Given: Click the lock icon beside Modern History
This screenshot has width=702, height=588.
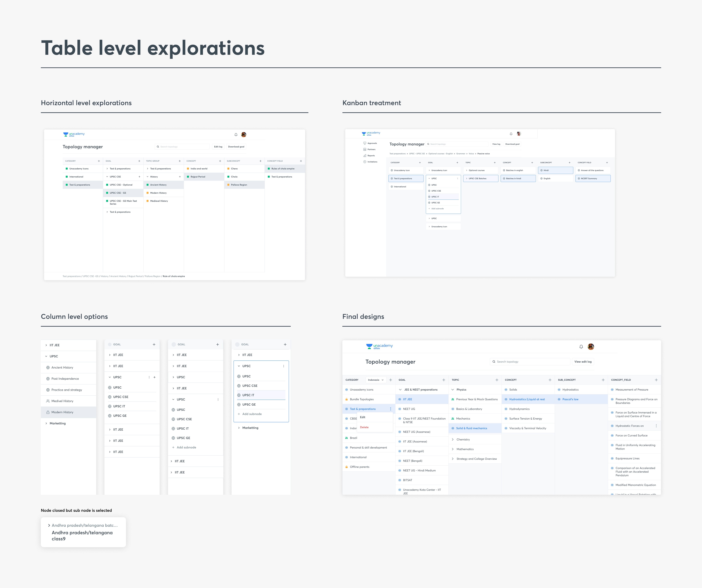Looking at the screenshot, I should point(48,412).
